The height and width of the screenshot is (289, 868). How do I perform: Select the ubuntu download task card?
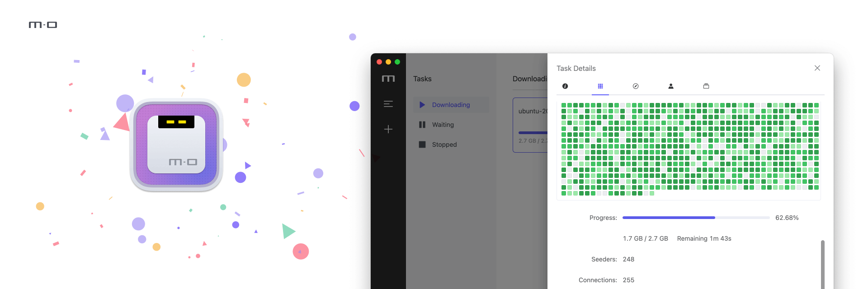point(530,125)
